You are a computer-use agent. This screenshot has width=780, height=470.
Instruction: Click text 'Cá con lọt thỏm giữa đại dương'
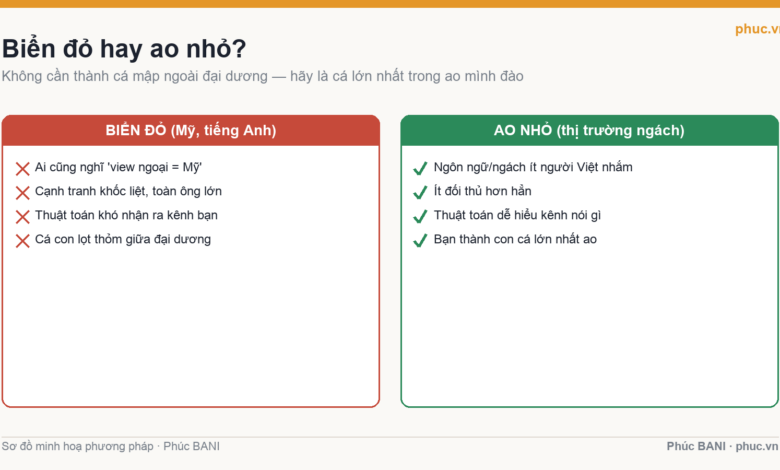click(123, 239)
